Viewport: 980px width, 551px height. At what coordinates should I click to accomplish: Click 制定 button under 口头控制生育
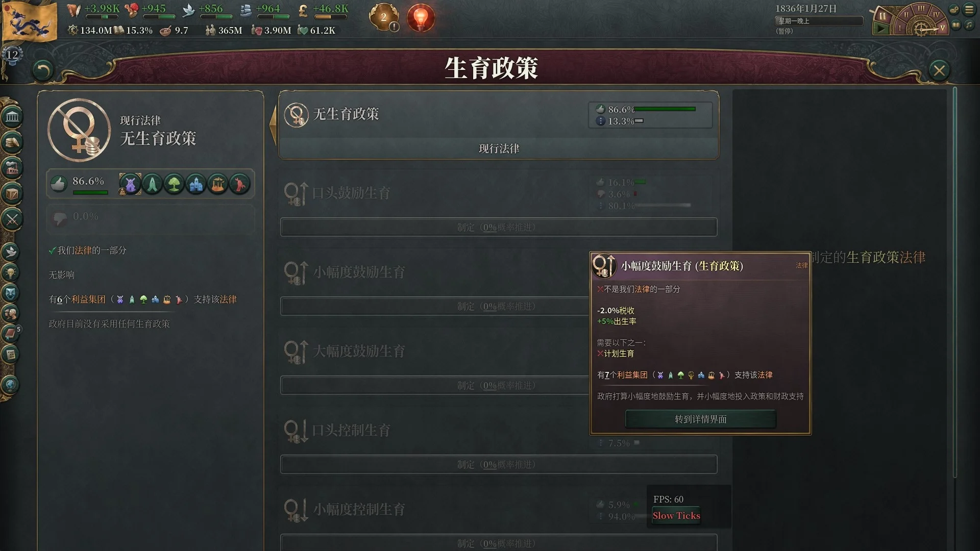click(499, 464)
